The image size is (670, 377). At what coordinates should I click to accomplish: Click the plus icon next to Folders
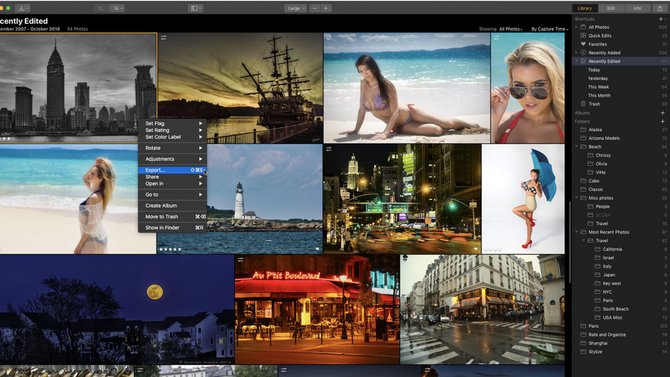pos(662,121)
